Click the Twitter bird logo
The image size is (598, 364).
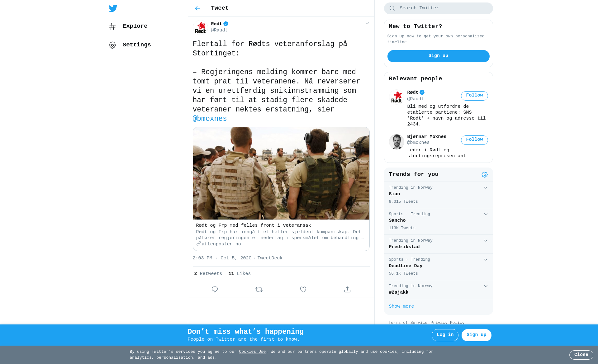113,8
